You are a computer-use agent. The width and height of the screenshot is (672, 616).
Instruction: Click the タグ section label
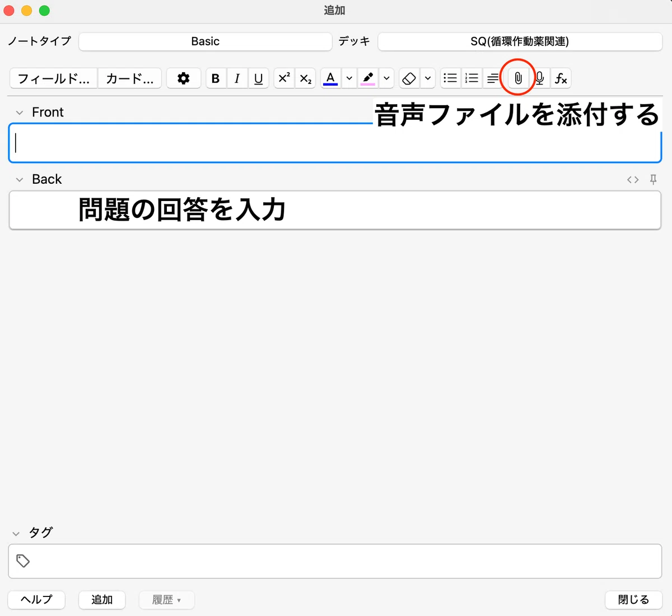click(x=40, y=533)
